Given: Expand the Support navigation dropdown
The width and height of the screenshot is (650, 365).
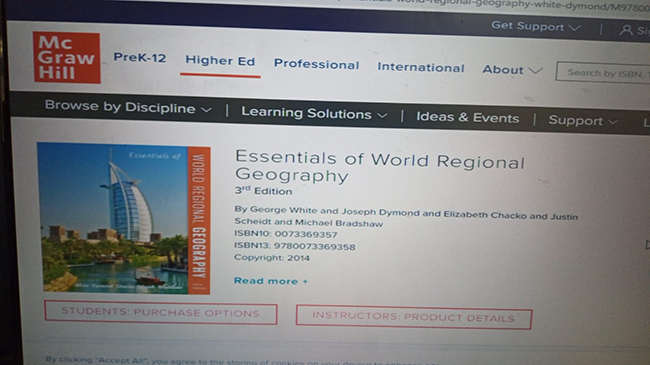Looking at the screenshot, I should click(583, 121).
